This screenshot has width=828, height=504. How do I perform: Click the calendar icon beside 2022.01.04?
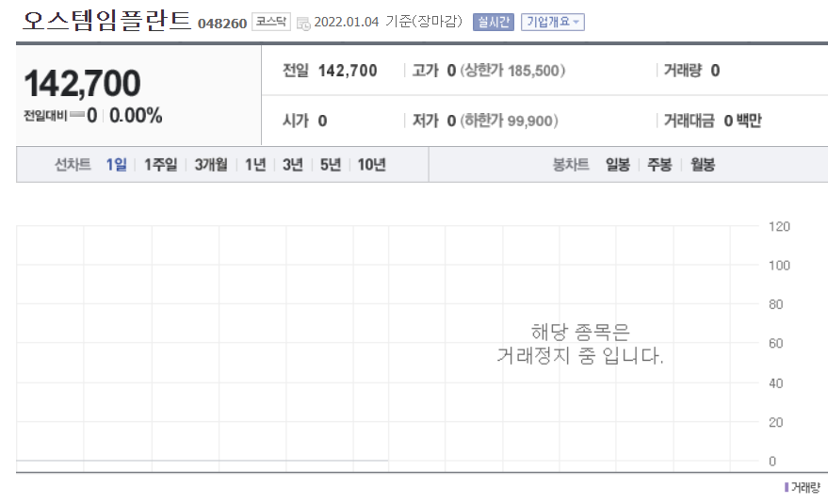point(303,24)
